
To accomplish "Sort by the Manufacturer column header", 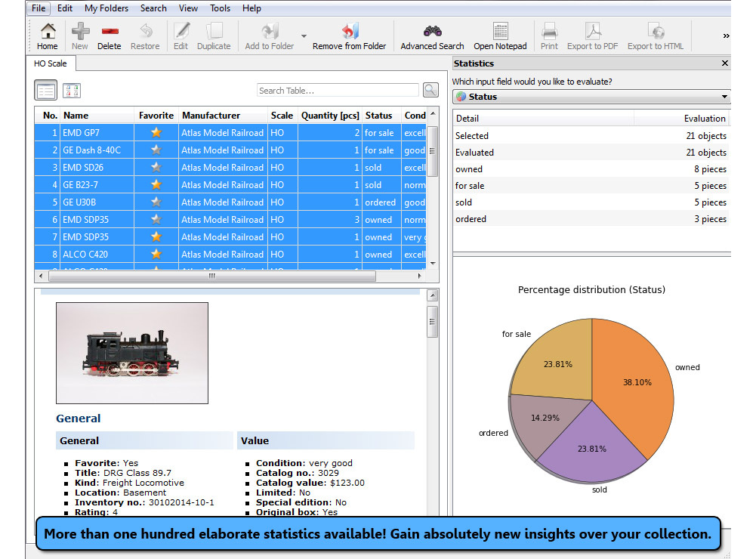I will click(211, 116).
